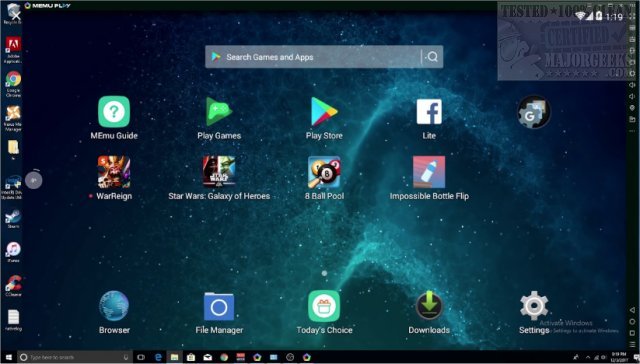Open the iTunes desktop shortcut
Viewport: 640px width, 364px height.
point(13,252)
